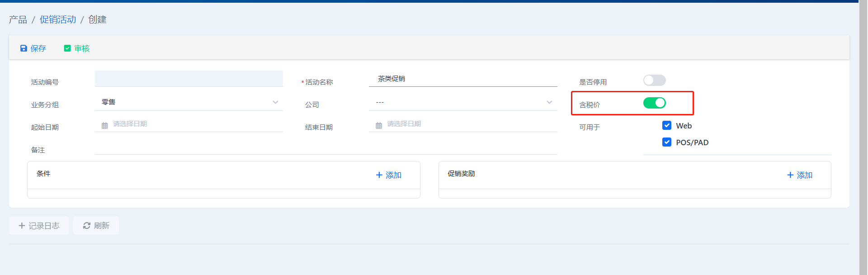Click the 可用于 label
The width and height of the screenshot is (868, 275).
pyautogui.click(x=590, y=128)
